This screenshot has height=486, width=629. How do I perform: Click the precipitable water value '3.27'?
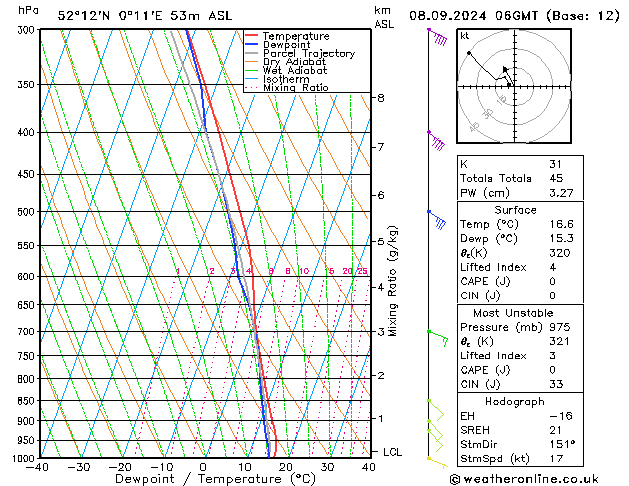pyautogui.click(x=561, y=193)
